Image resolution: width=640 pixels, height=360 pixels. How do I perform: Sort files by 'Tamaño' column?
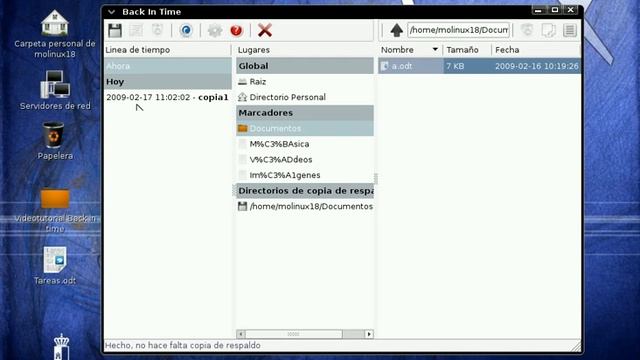467,50
